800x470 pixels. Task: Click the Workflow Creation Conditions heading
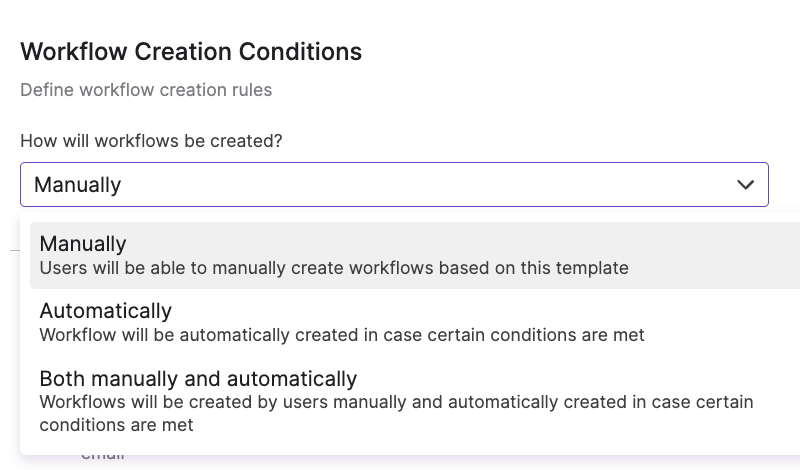click(x=191, y=52)
